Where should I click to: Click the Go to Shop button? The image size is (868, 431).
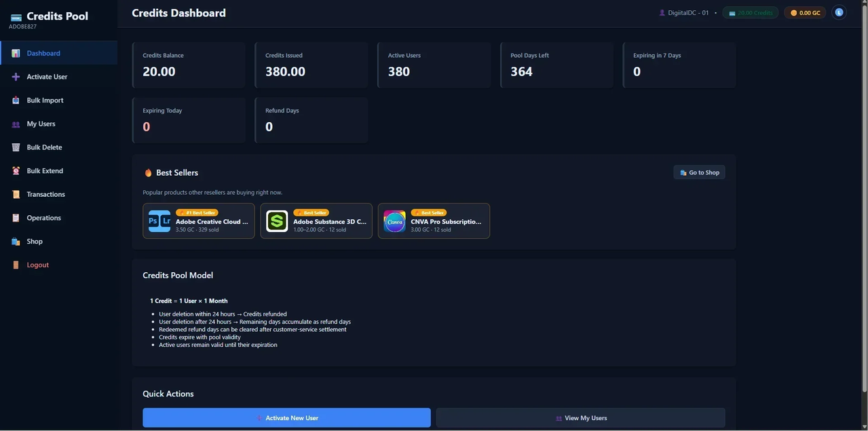pyautogui.click(x=699, y=172)
